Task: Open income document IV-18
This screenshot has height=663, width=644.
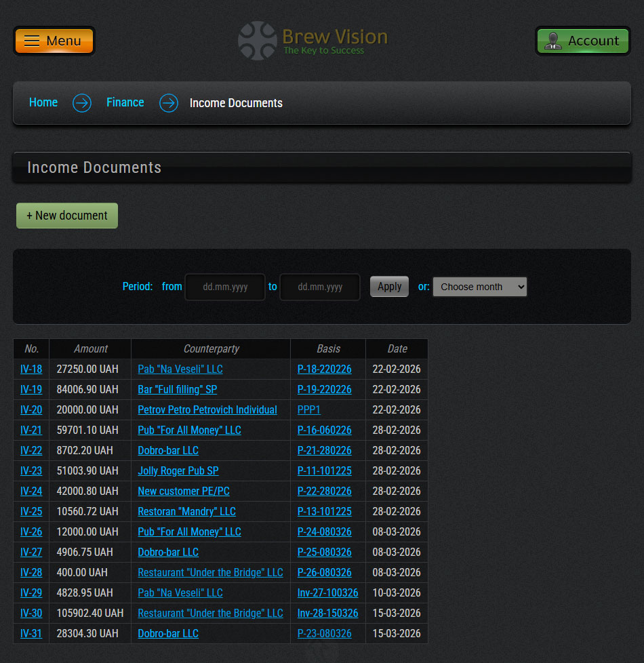Action: pyautogui.click(x=31, y=369)
